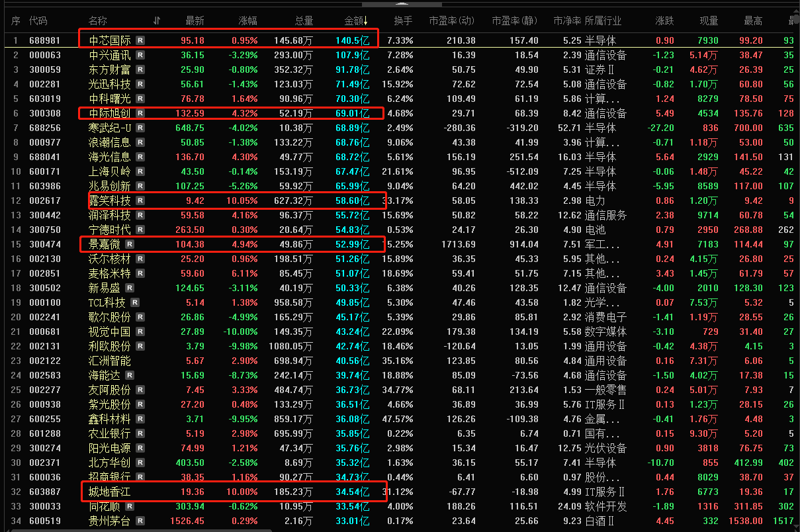Select the 麦格米特 stock name

(110, 273)
